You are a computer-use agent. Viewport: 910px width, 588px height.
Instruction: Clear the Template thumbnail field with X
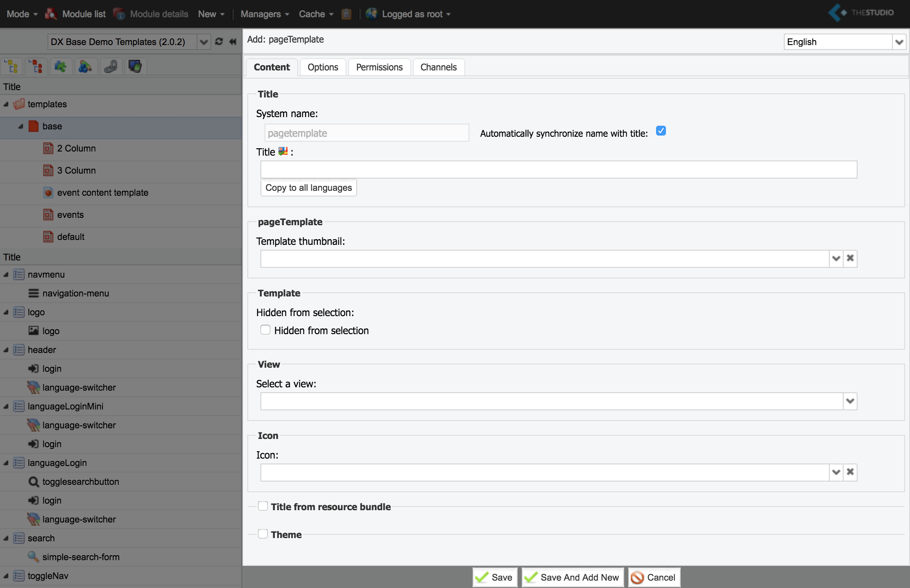[x=850, y=258]
